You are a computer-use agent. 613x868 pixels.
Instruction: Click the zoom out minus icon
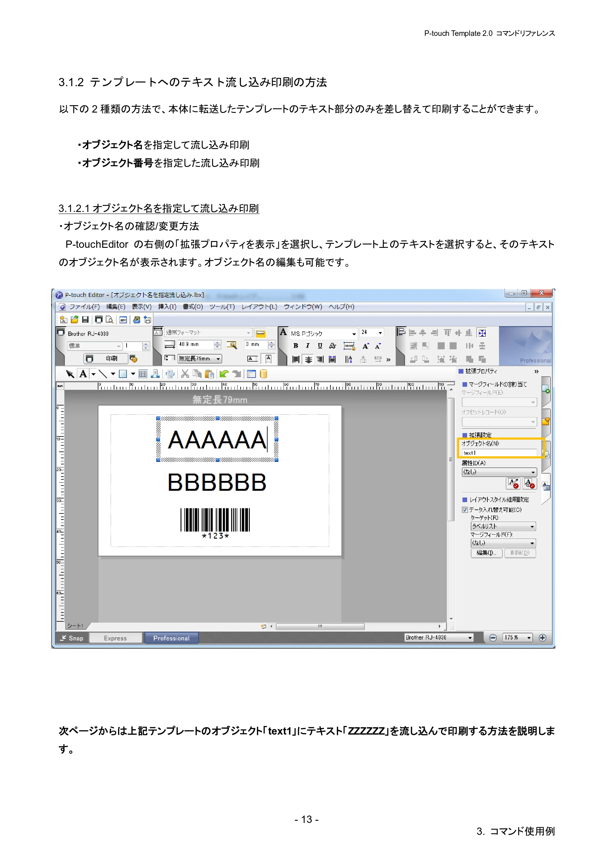pos(493,638)
